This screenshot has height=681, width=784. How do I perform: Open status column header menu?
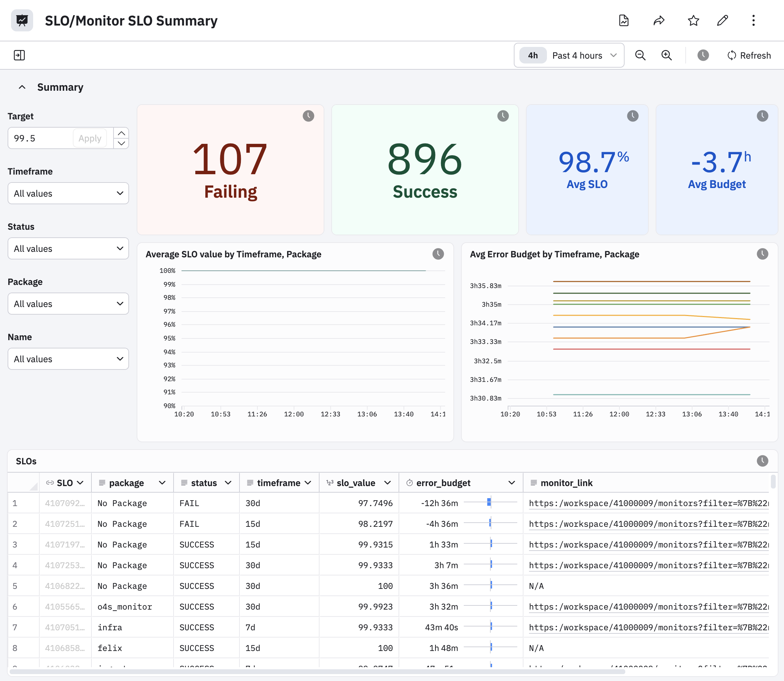tap(228, 483)
